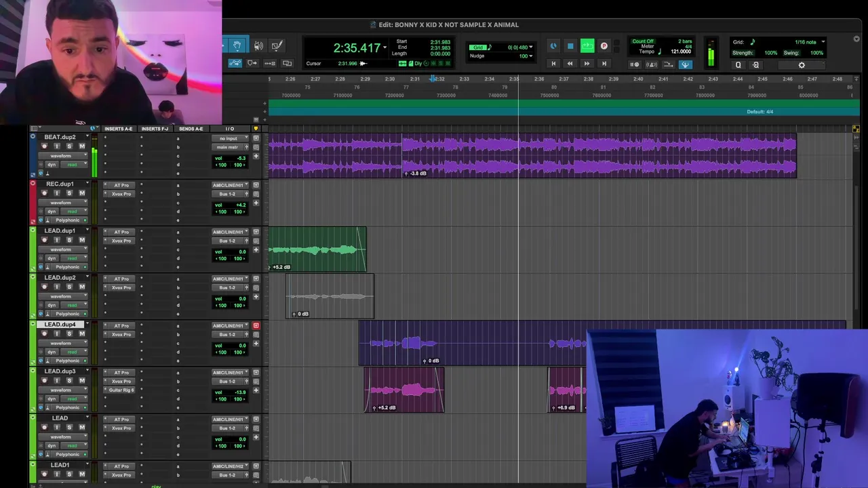This screenshot has width=868, height=488.
Task: Solo the BEAT.dup2 track
Action: click(x=68, y=146)
